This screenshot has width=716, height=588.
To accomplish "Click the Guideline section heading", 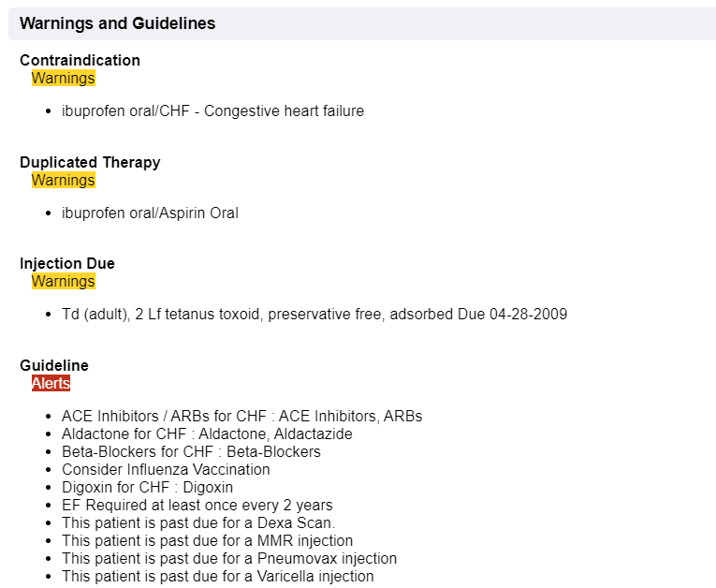I will pyautogui.click(x=54, y=365).
